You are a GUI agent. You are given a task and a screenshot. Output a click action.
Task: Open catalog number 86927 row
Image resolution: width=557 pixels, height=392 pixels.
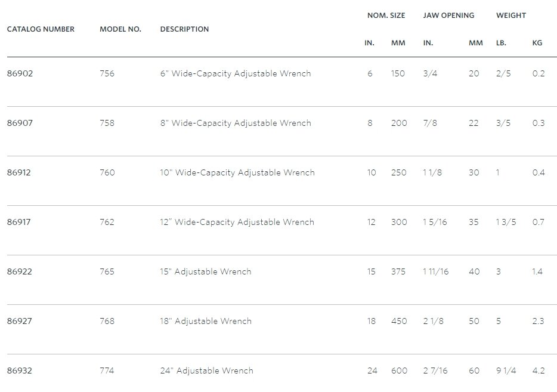[x=19, y=322]
